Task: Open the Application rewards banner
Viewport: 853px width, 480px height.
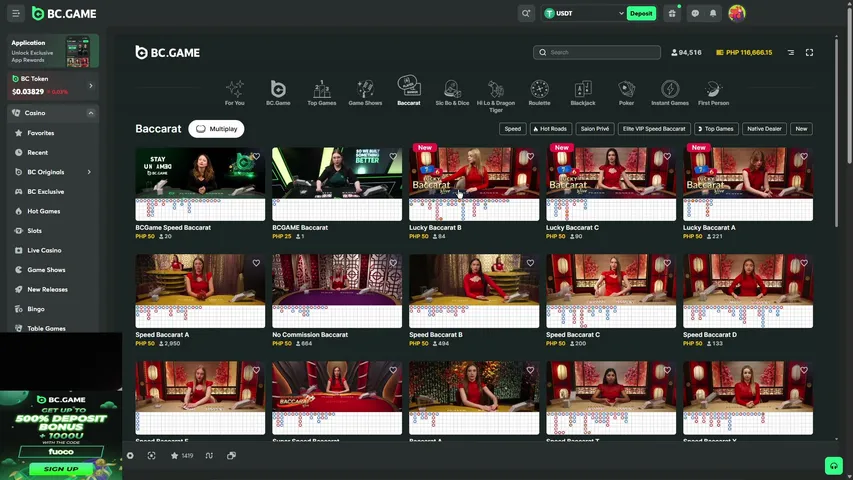Action: [x=53, y=51]
